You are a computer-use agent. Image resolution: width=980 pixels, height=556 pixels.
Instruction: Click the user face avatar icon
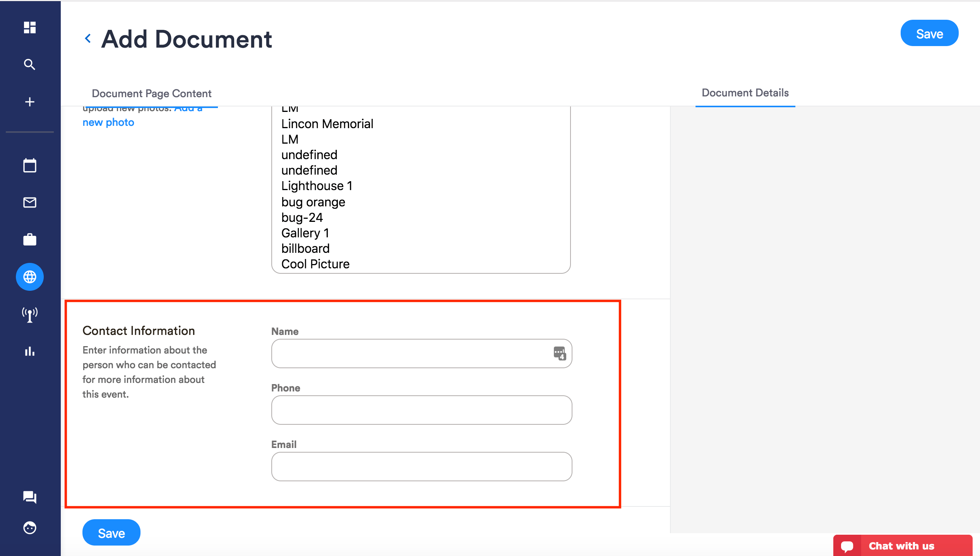click(x=30, y=528)
